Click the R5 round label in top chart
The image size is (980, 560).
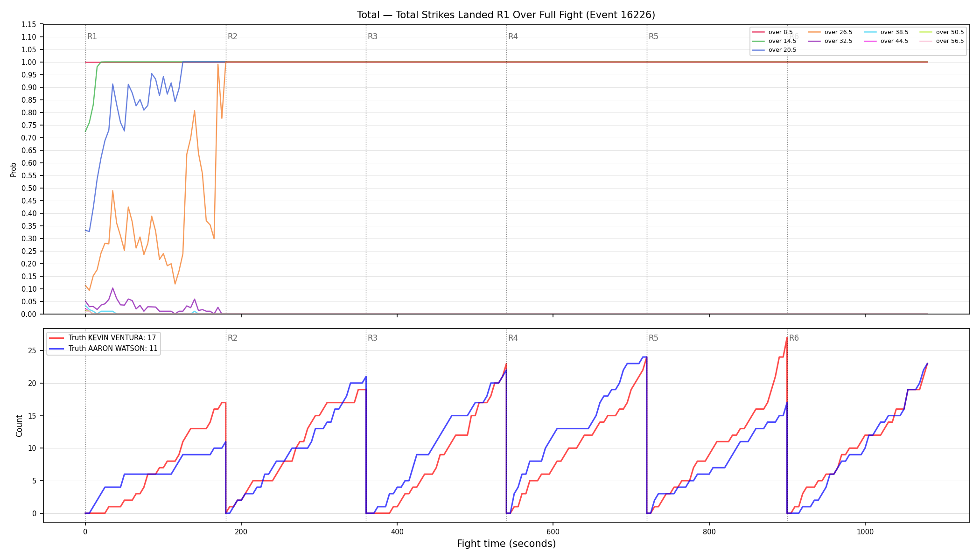(x=653, y=36)
